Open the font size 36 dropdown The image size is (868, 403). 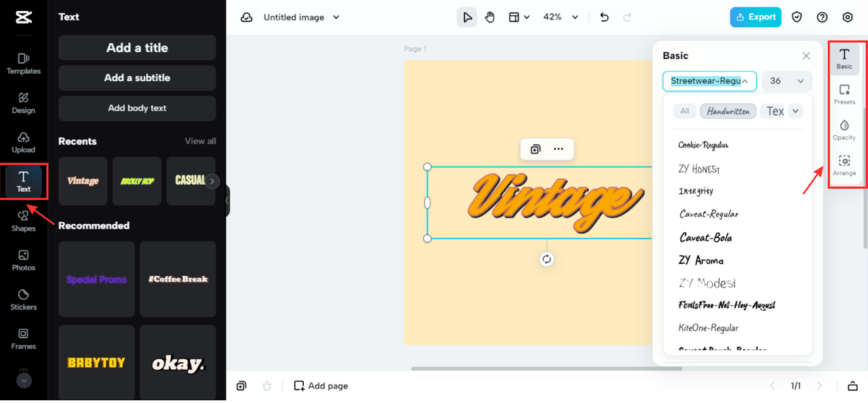[787, 81]
